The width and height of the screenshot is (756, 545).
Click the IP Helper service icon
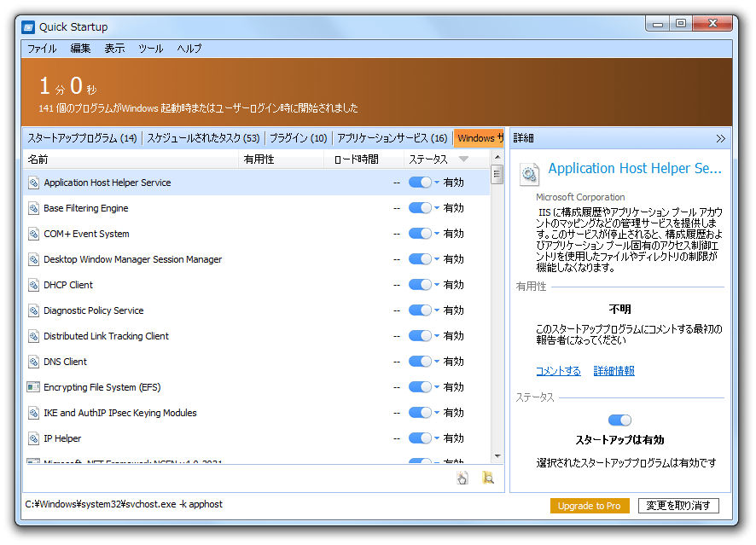pos(33,438)
